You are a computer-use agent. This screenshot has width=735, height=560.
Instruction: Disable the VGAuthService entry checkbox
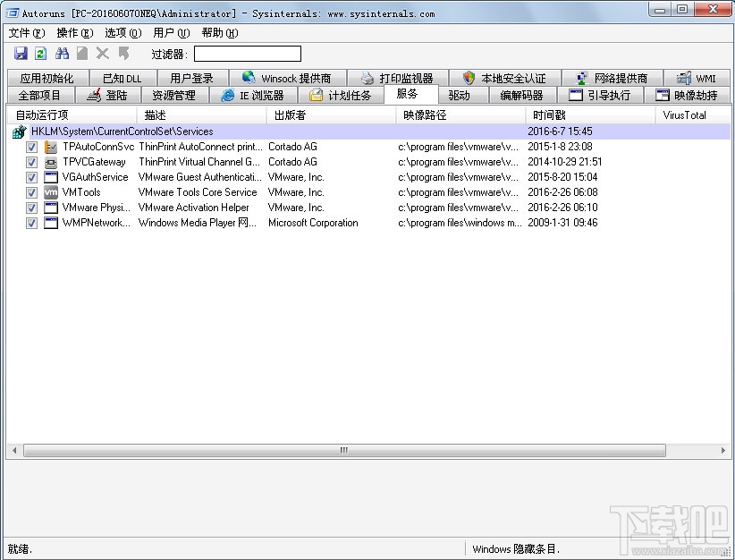(31, 177)
